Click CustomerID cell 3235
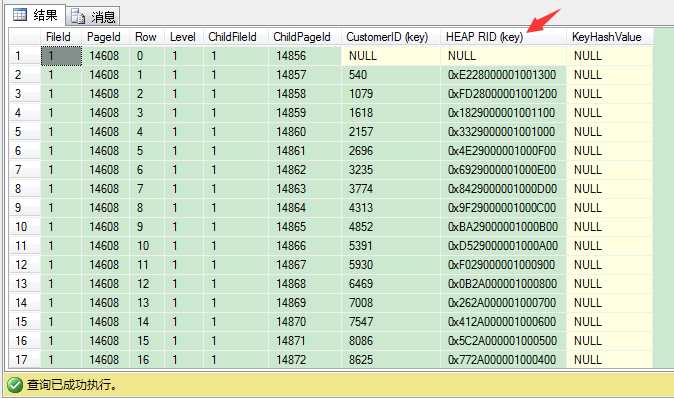 point(391,170)
